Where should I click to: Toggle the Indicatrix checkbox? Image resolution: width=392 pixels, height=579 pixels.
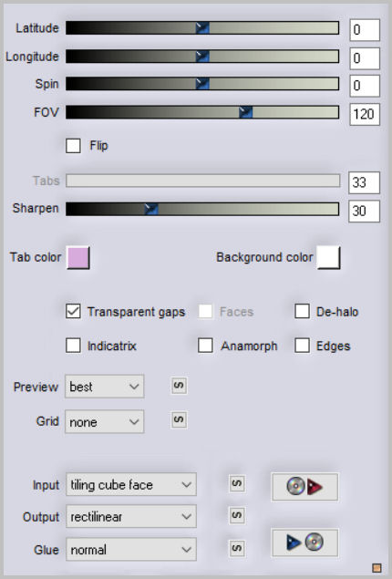(73, 346)
